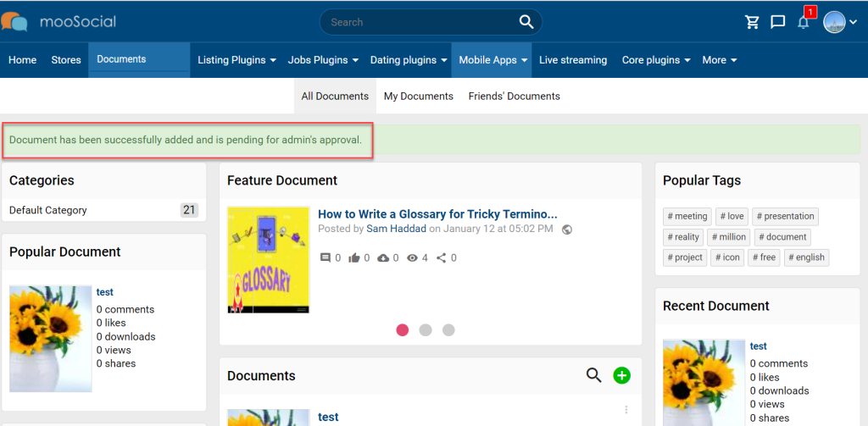Screen dimensions: 868x426
Task: Select the second carousel dot
Action: 426,329
